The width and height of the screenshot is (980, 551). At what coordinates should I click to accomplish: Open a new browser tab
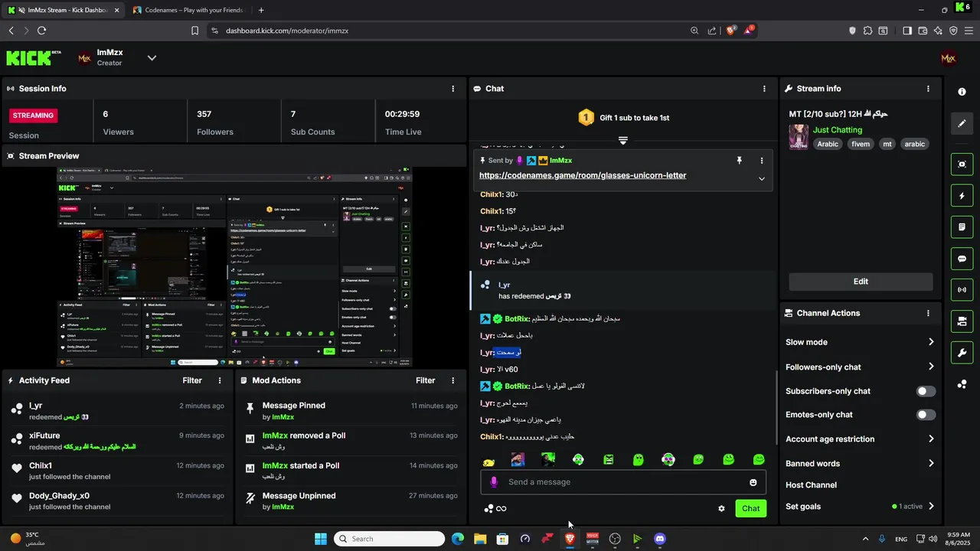(x=261, y=10)
